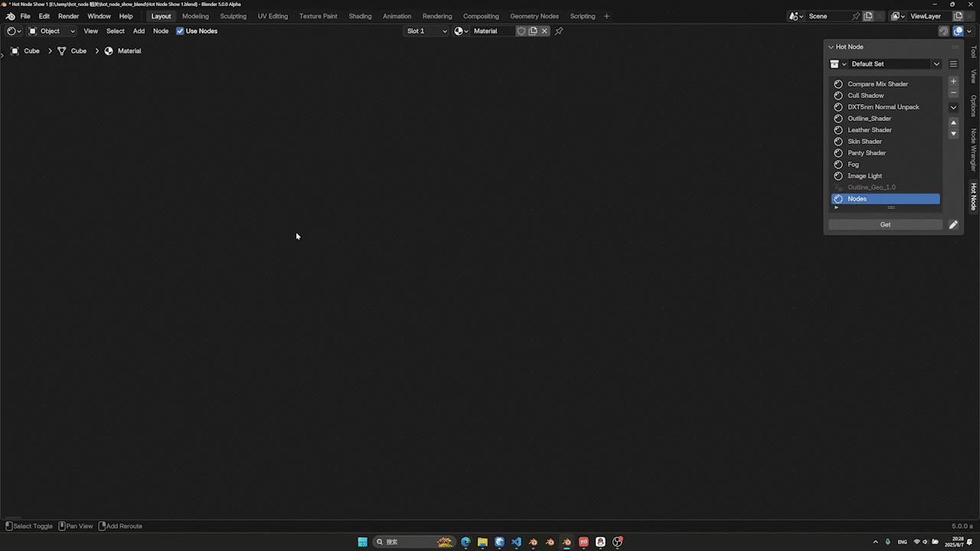980x551 pixels.
Task: Select the Cull Shadow preset
Action: pos(886,96)
